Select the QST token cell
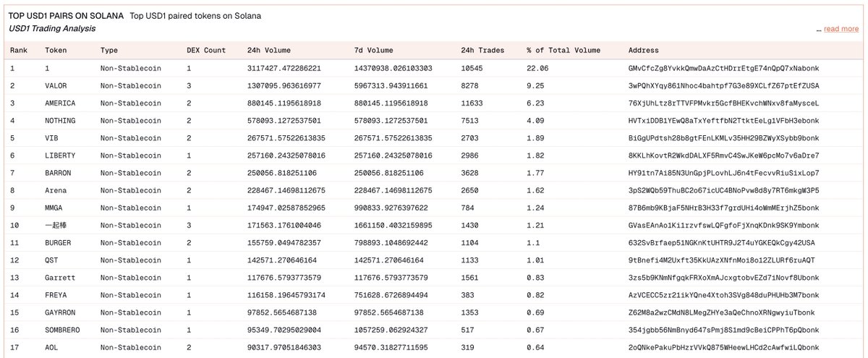 [51, 260]
